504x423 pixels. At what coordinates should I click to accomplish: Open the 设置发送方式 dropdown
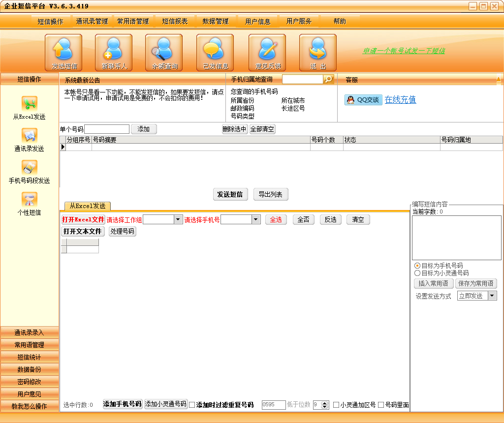(492, 296)
